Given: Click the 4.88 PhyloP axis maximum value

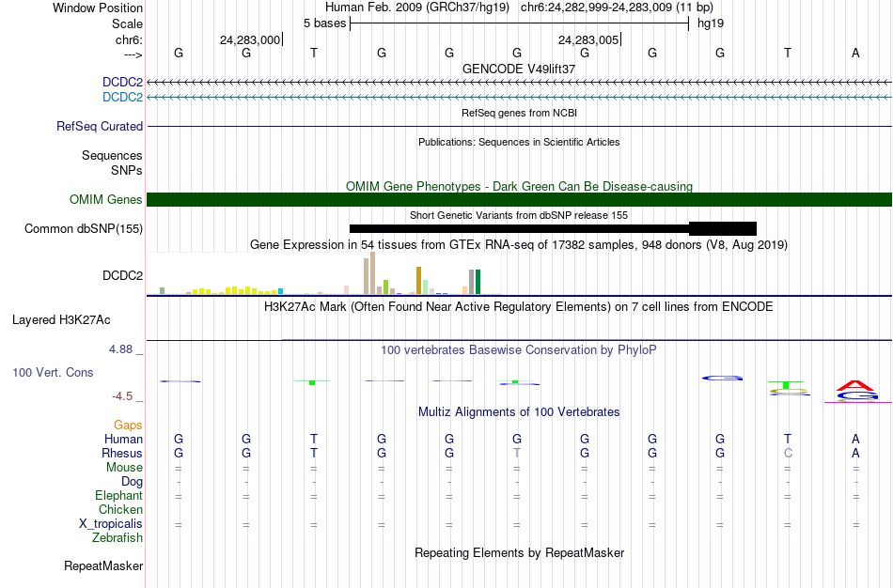Looking at the screenshot, I should 120,348.
